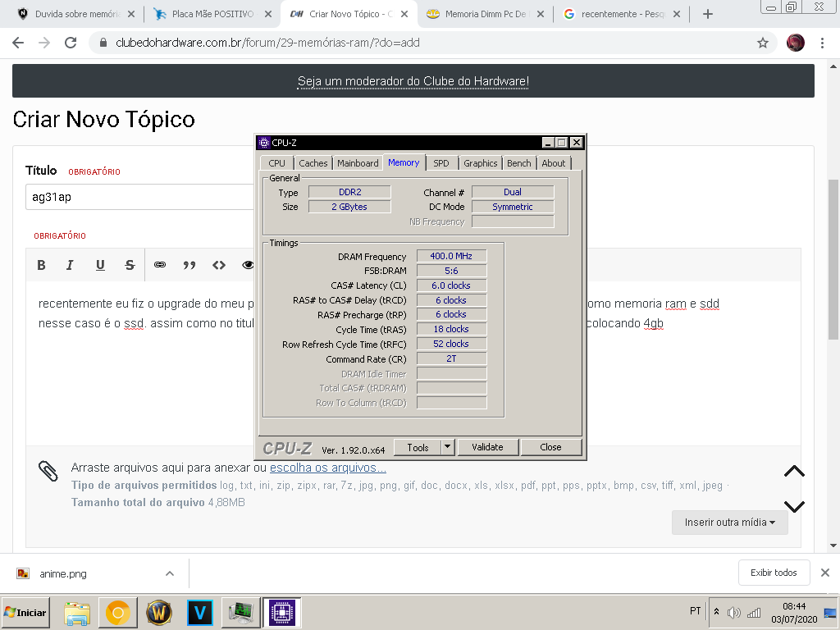Go forward in browser history
Viewport: 840px width, 630px height.
[x=44, y=43]
